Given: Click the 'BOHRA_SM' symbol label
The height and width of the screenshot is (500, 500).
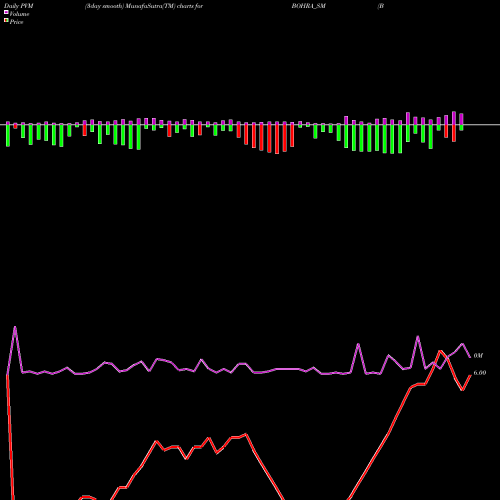Looking at the screenshot, I should 309,6.
